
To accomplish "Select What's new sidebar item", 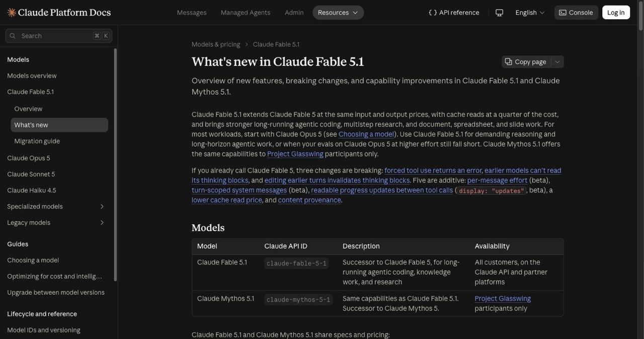I will coord(59,125).
